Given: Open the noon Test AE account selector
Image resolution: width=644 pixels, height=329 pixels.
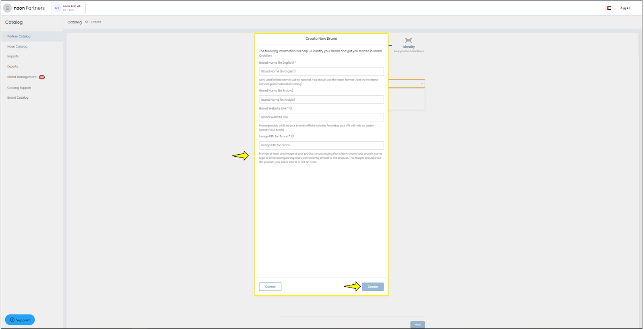Looking at the screenshot, I should 68,8.
